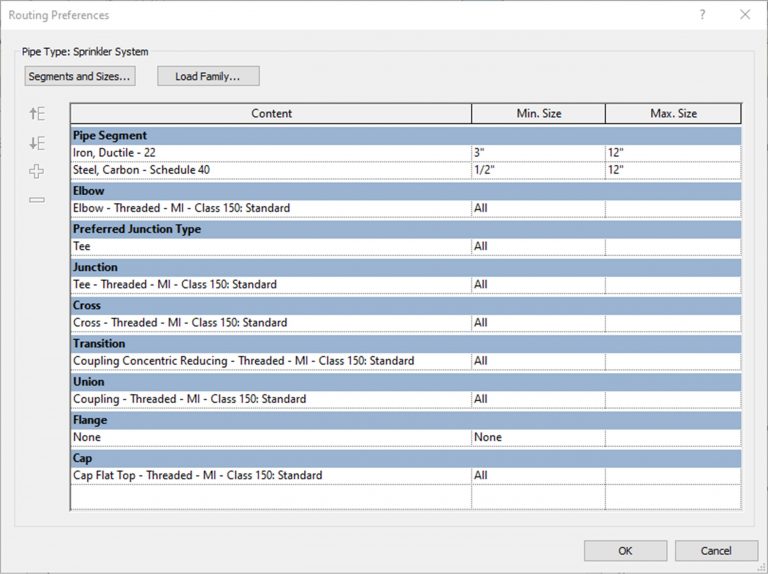Click the Remove Row minus icon
The image size is (768, 574).
37,200
